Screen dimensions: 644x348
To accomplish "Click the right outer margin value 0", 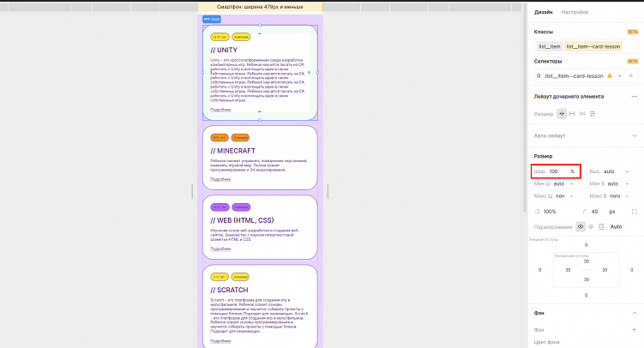I will click(632, 270).
